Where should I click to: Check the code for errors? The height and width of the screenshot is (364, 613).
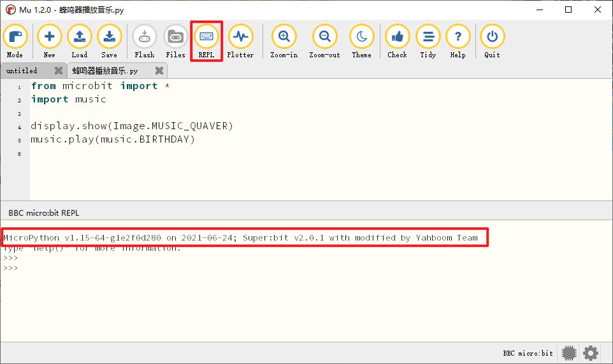coord(397,41)
